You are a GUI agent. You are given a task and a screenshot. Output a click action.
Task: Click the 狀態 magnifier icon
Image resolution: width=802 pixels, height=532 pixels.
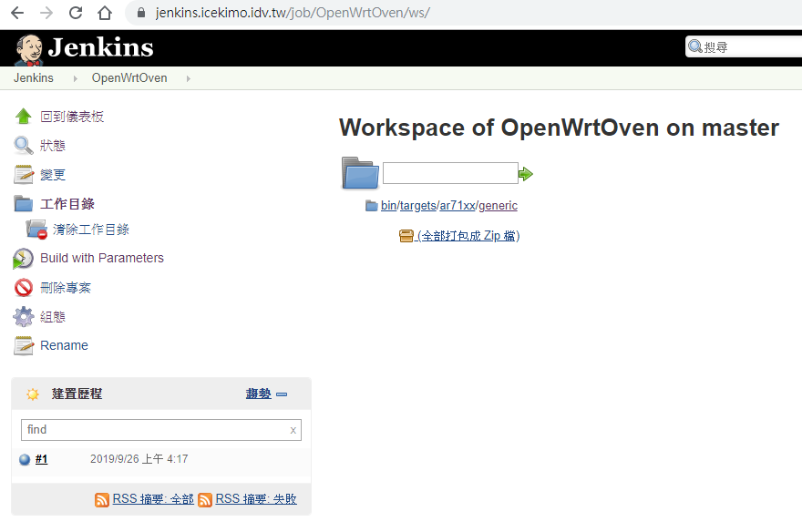(23, 145)
